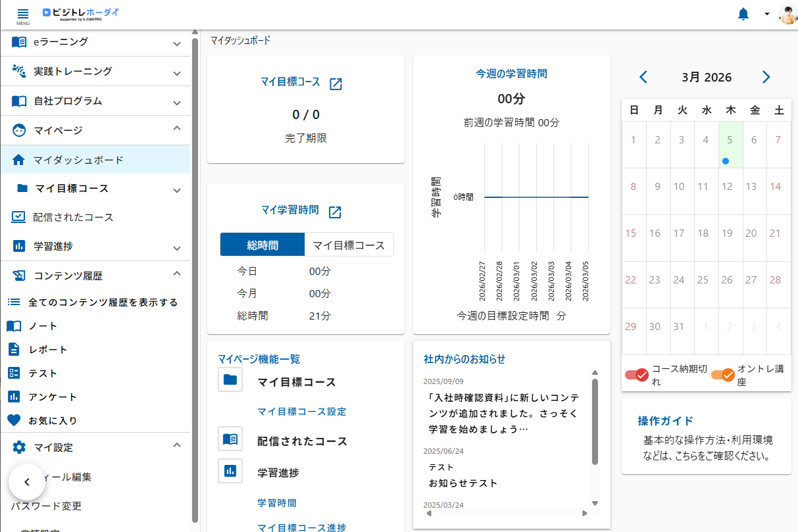Open external link icon beside マイ目標コース
Viewport: 798px width, 532px height.
pos(336,84)
